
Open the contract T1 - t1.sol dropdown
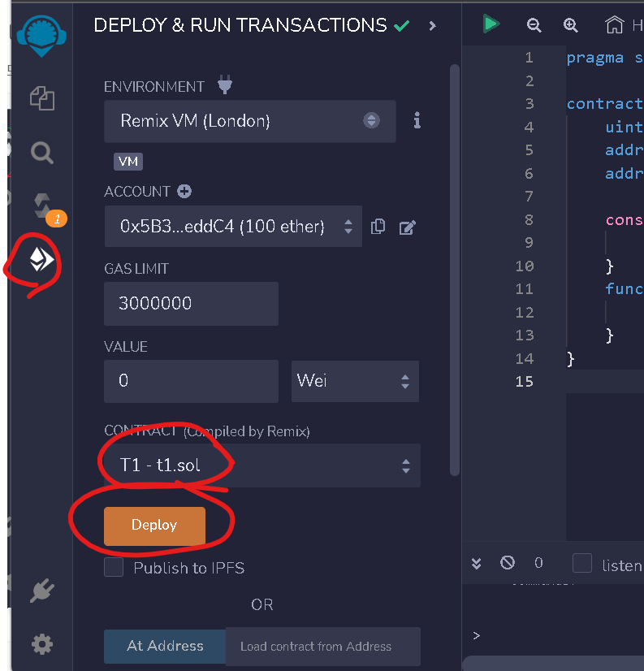pyautogui.click(x=262, y=465)
